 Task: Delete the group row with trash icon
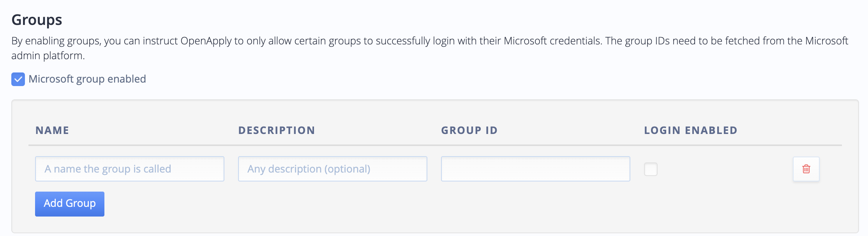point(806,169)
